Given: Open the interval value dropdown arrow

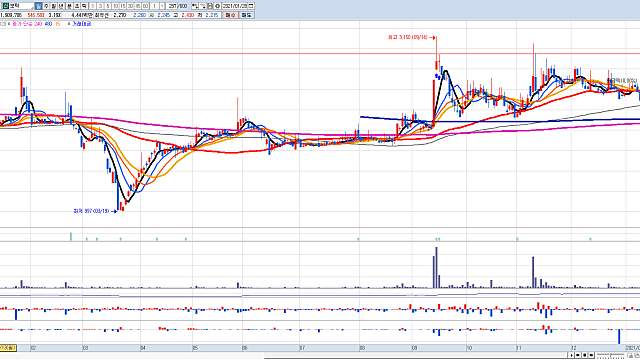Looking at the screenshot, I should pos(162,6).
